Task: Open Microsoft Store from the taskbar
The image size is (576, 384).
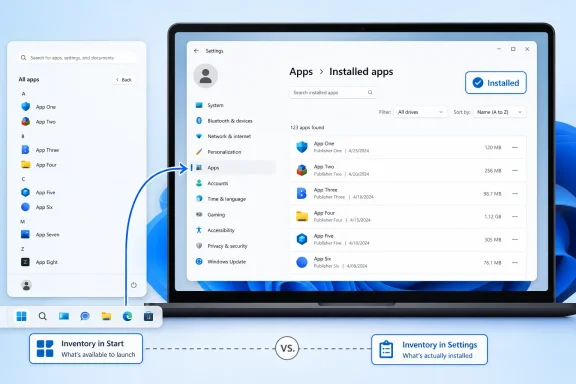Action: pyautogui.click(x=148, y=316)
